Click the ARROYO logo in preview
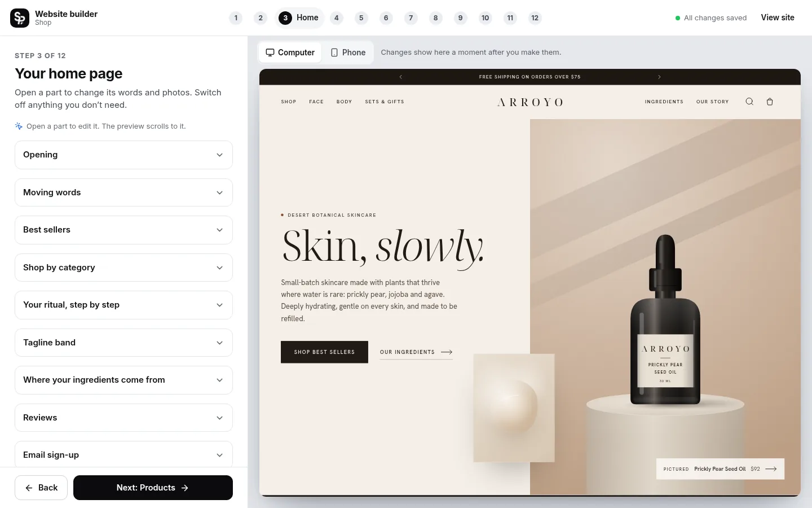Viewport: 812px width, 508px height. 530,102
